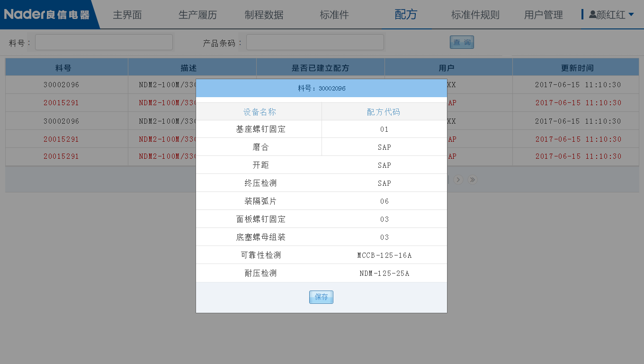Image resolution: width=644 pixels, height=364 pixels.
Task: Click the last page double-arrow icon
Action: pos(472,180)
